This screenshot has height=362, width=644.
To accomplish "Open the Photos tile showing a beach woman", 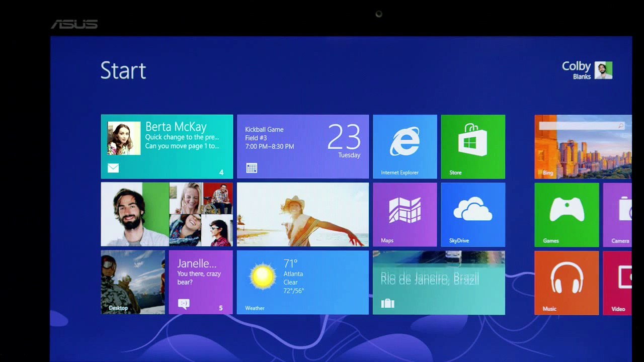I will (x=303, y=214).
